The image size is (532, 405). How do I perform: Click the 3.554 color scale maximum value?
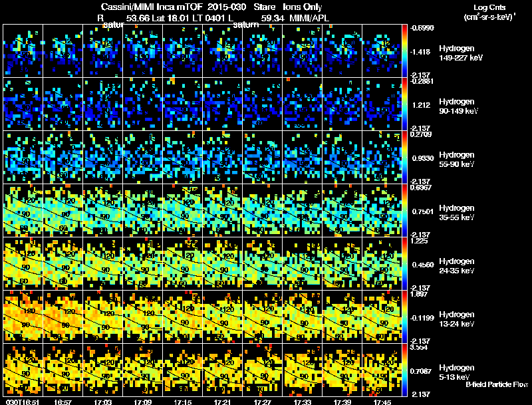[x=419, y=348]
